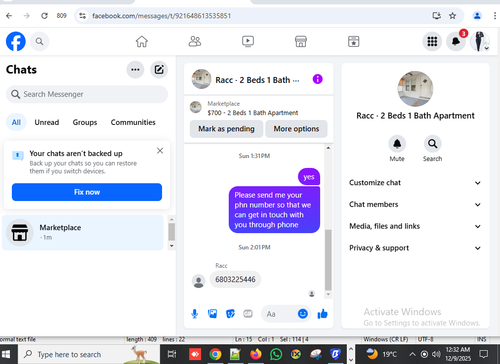This screenshot has height=364, width=500.
Task: Click the Aa message input box
Action: point(279,314)
